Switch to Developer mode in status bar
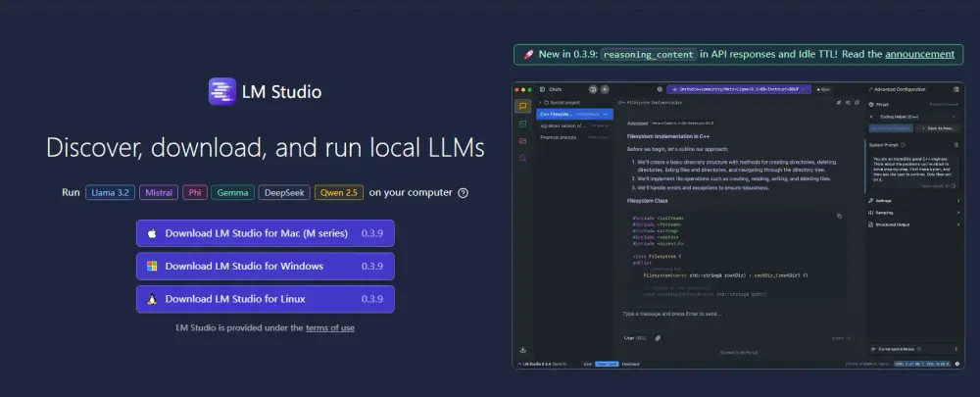This screenshot has height=397, width=980. [x=630, y=364]
